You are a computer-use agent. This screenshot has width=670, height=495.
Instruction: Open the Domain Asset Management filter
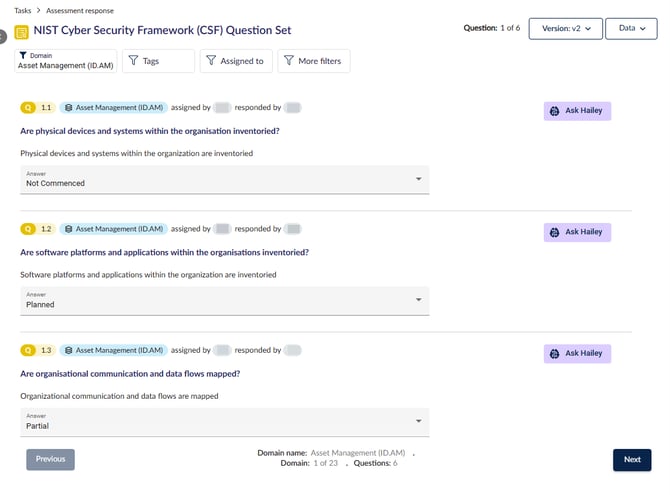(66, 61)
